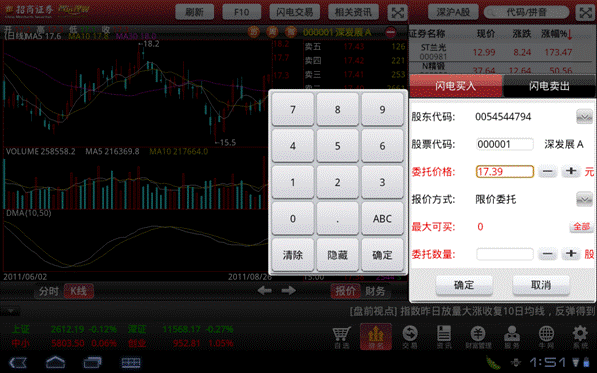Focus the 委托数量 input field
This screenshot has height=373, width=597.
pyautogui.click(x=505, y=254)
